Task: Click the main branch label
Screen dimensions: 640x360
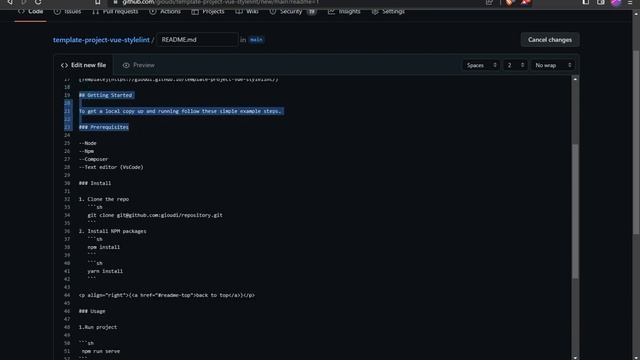Action: point(256,40)
